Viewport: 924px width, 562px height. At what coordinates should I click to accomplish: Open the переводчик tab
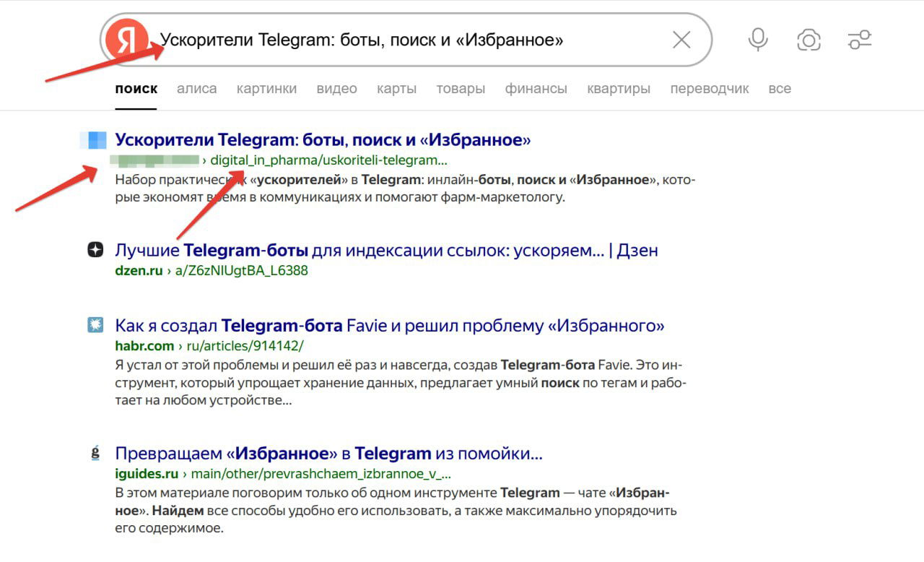tap(710, 88)
